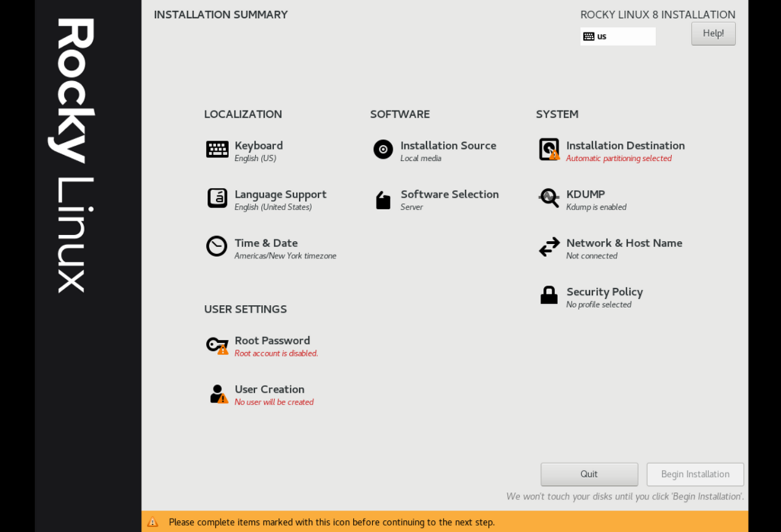The height and width of the screenshot is (532, 781).
Task: Click 'English (United States)' language text
Action: tap(273, 207)
